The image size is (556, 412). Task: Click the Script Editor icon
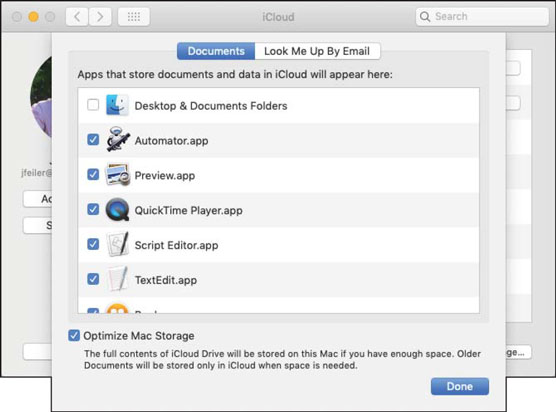click(117, 244)
